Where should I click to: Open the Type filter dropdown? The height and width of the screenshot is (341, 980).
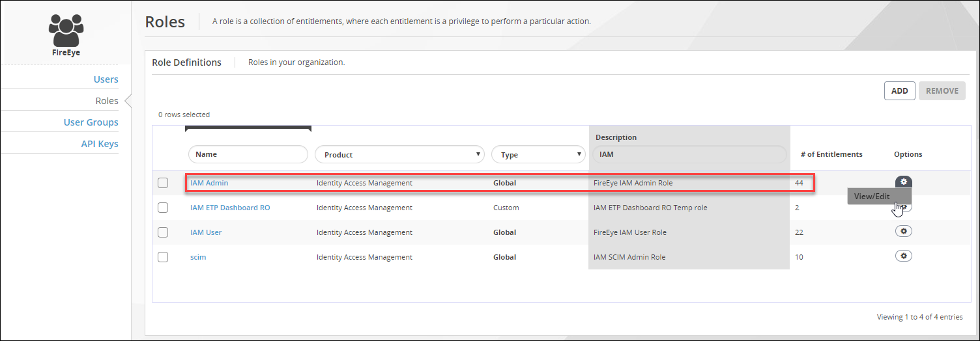538,154
